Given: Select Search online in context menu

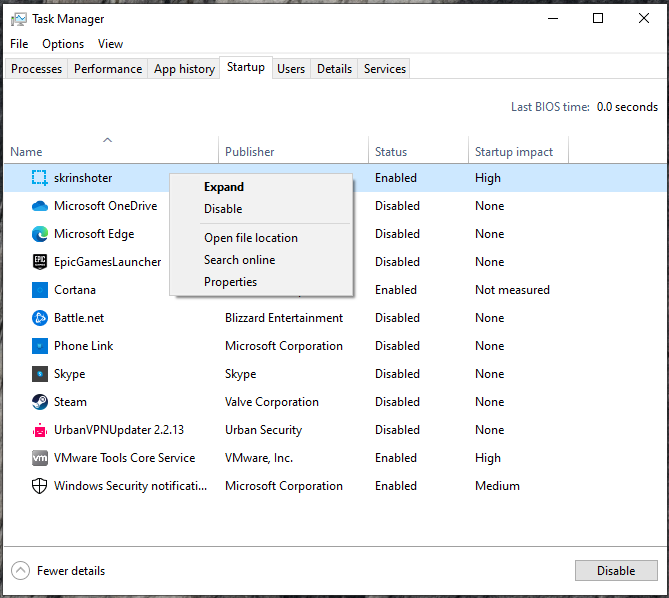Looking at the screenshot, I should pyautogui.click(x=239, y=260).
